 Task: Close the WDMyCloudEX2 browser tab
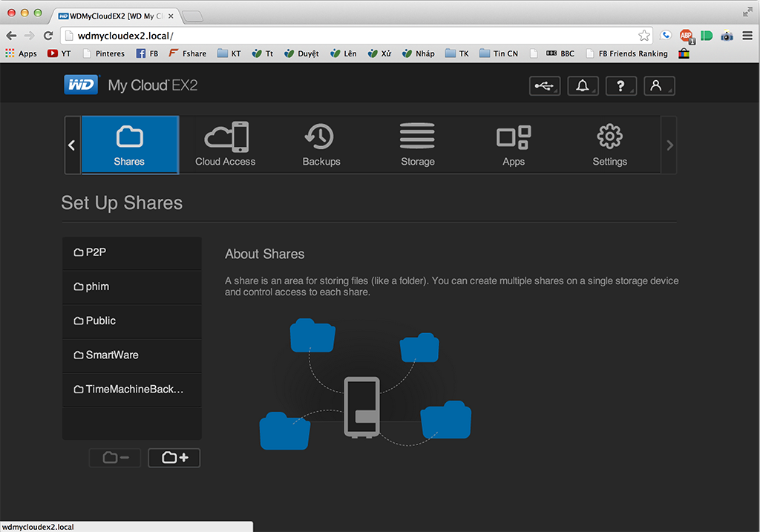point(171,16)
